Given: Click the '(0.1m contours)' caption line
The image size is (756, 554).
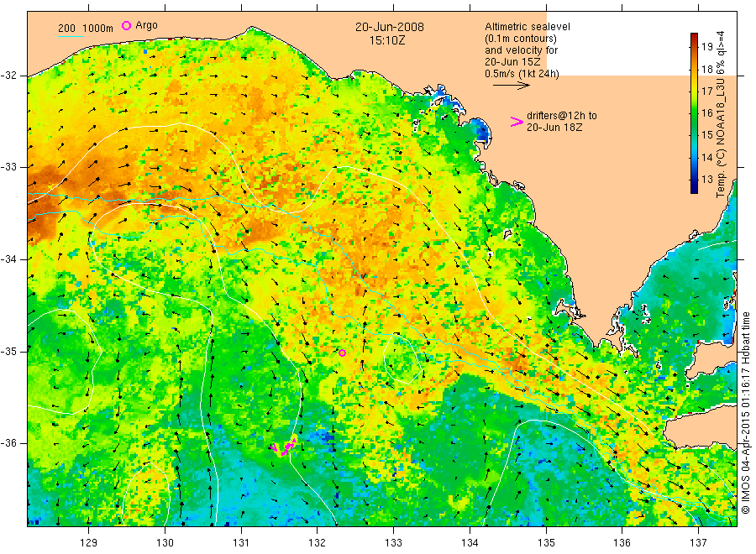Looking at the screenshot, I should pos(521,39).
